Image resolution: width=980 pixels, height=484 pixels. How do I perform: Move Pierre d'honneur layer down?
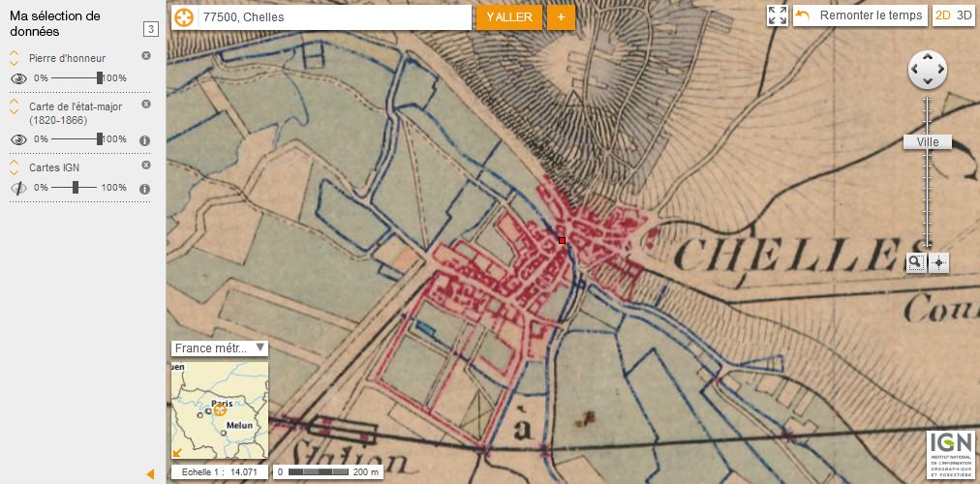14,63
